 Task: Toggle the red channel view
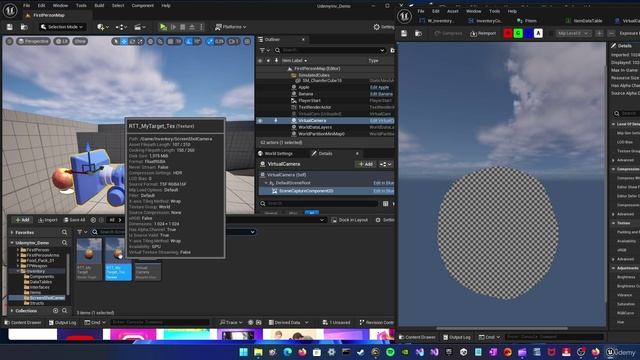click(x=508, y=33)
